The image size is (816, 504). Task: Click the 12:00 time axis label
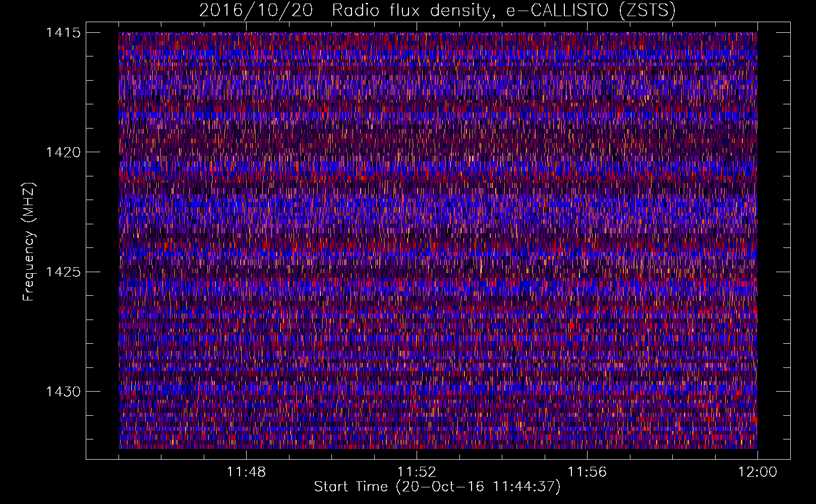[x=757, y=472]
